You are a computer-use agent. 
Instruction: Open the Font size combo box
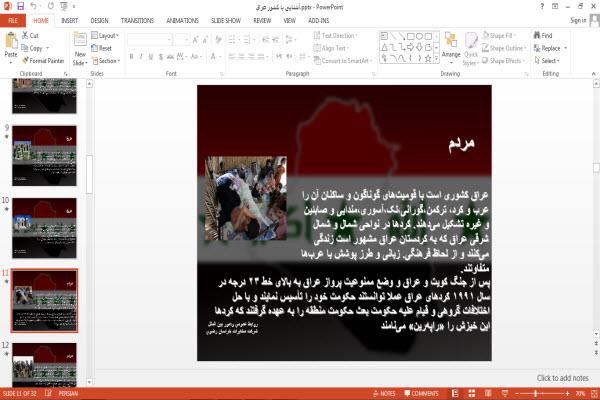182,39
